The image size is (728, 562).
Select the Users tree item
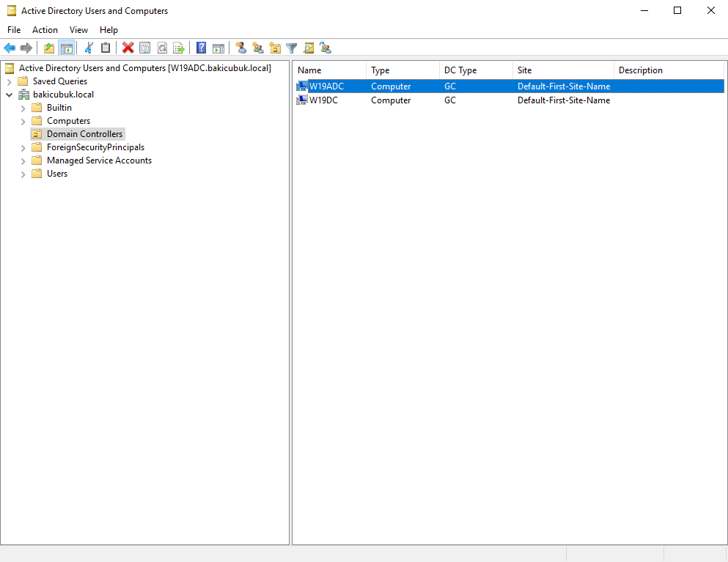57,174
